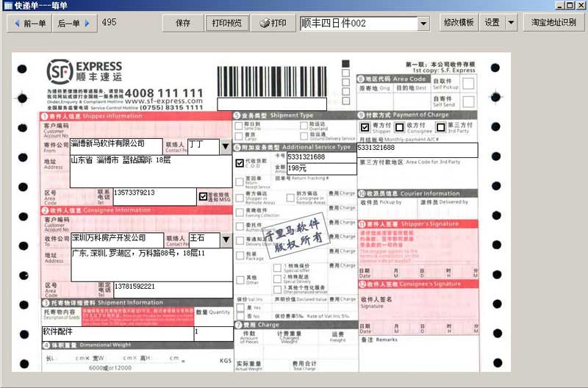Open the 设置 settings menu
Viewport: 588px width, 388px height.
pos(492,23)
